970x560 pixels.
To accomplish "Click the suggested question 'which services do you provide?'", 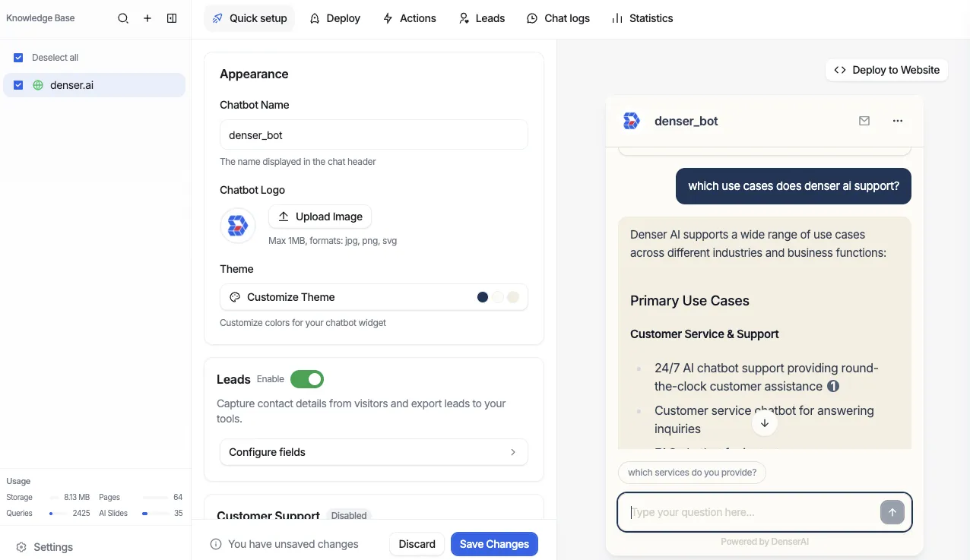I will (691, 472).
